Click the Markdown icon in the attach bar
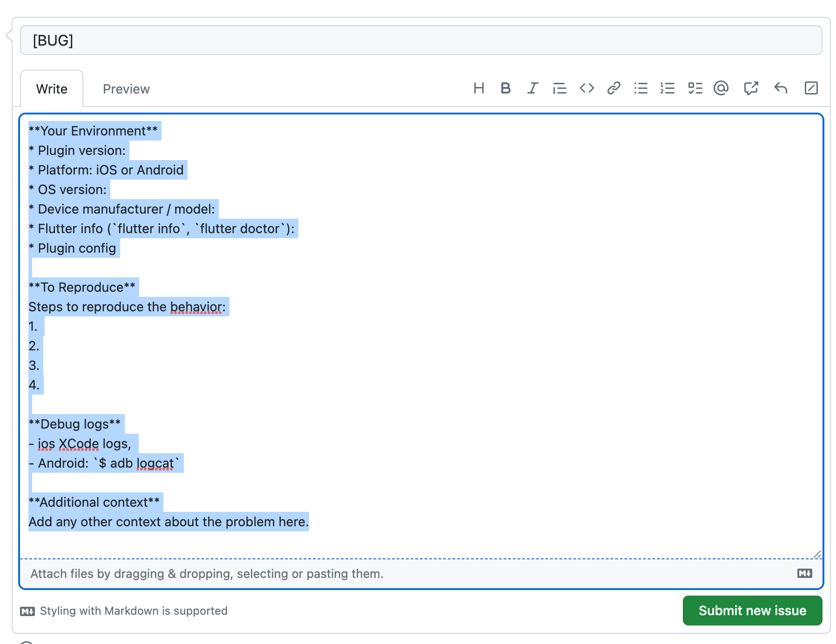This screenshot has height=644, width=836. [x=804, y=573]
